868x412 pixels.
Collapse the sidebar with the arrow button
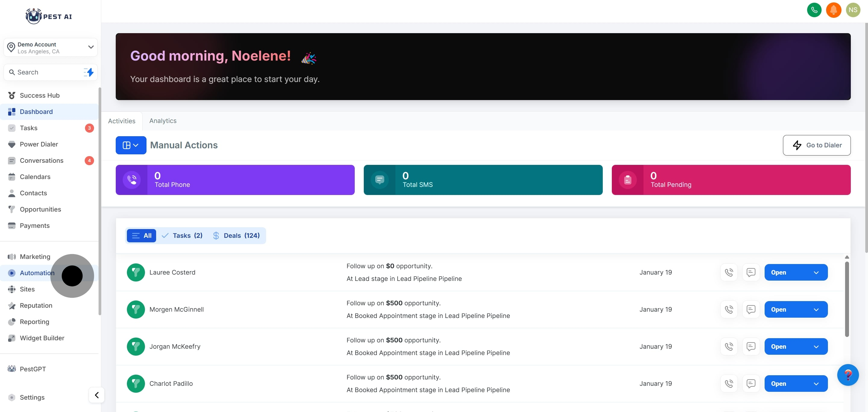[x=97, y=395]
